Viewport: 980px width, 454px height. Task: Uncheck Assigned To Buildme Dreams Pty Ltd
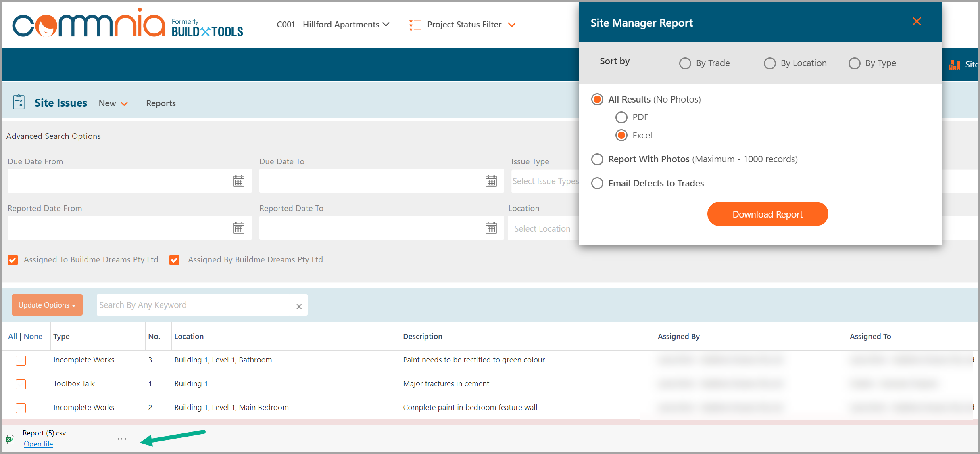pos(13,259)
